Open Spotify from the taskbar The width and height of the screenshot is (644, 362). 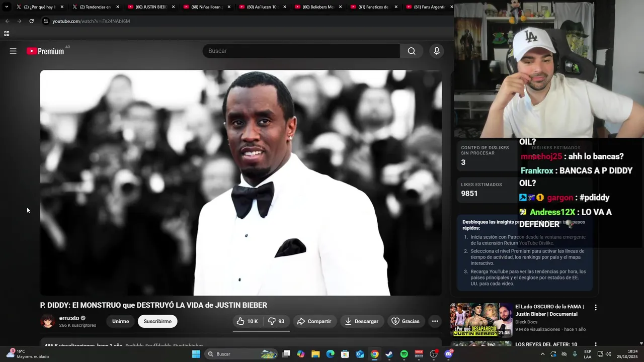404,354
